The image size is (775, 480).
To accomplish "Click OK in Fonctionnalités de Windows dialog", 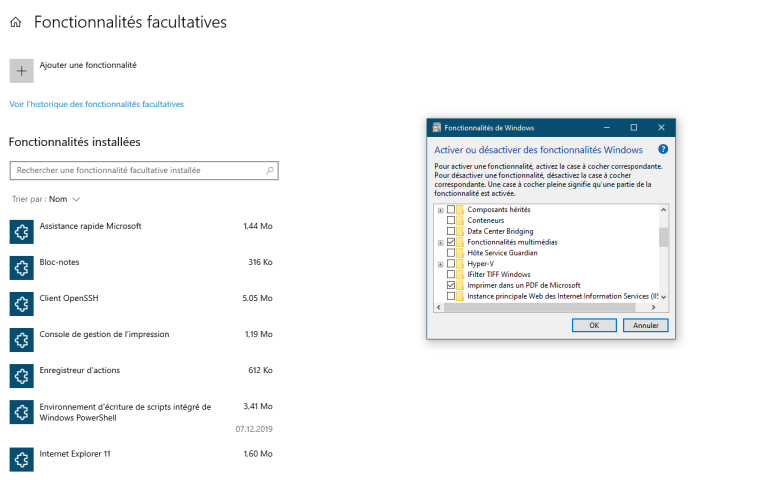I will click(x=594, y=325).
